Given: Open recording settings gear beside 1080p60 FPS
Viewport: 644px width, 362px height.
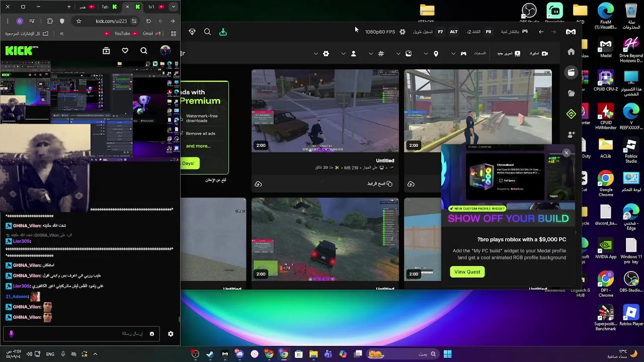Looking at the screenshot, I should click(x=403, y=32).
